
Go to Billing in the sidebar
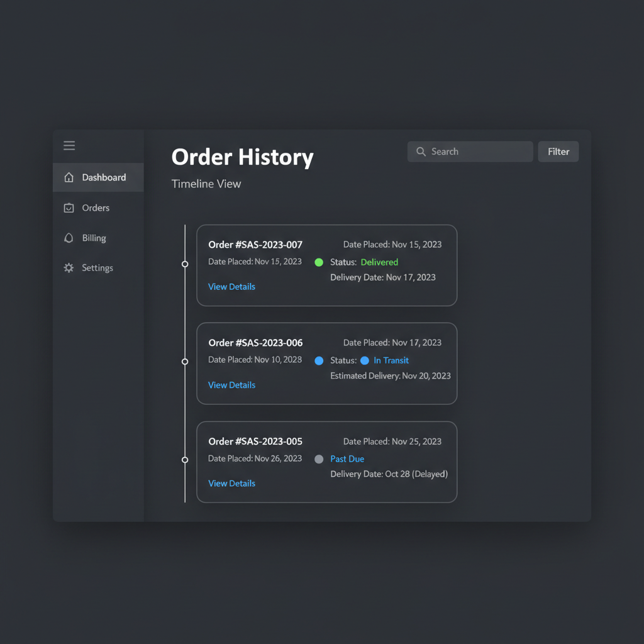pos(98,238)
